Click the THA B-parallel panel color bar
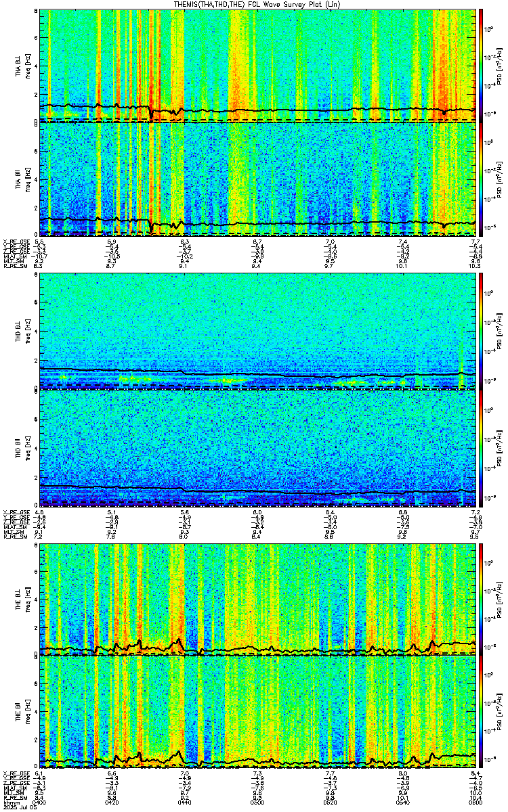Viewport: 508px width, 812px height. [481, 179]
